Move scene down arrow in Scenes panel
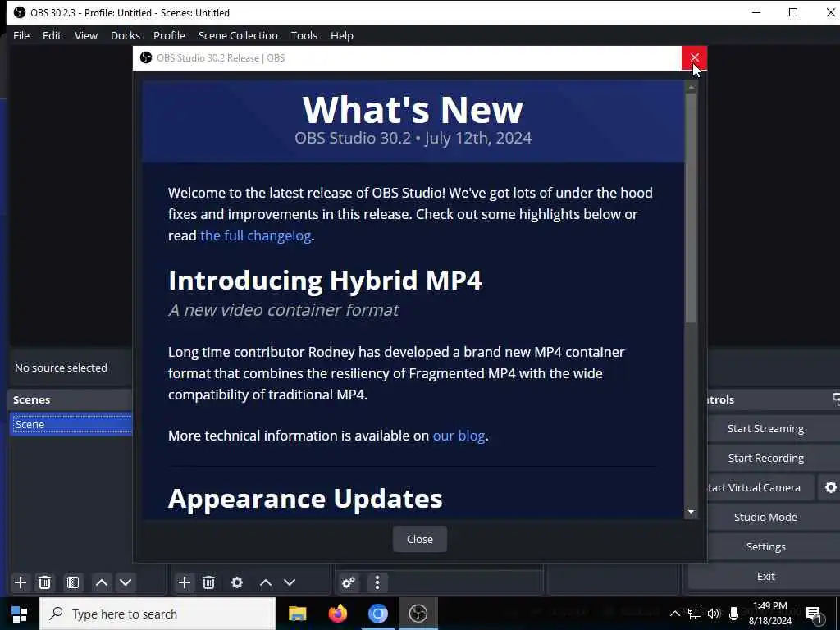Image resolution: width=840 pixels, height=630 pixels. [x=126, y=582]
